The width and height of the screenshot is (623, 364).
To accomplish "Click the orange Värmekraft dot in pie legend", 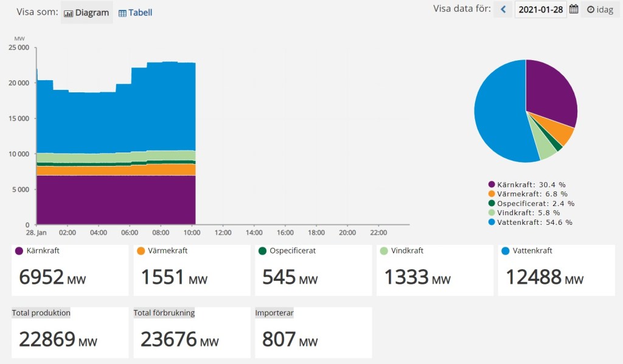I will pos(492,194).
